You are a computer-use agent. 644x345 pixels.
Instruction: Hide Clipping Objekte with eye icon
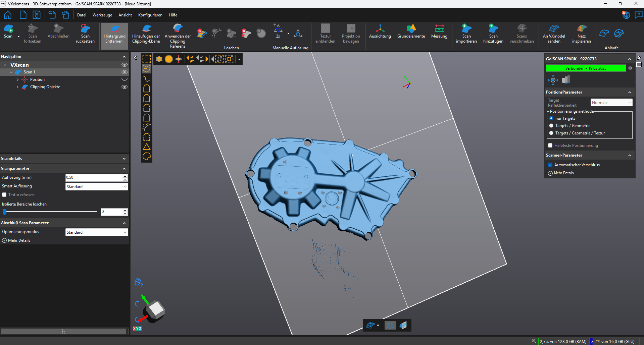point(125,87)
